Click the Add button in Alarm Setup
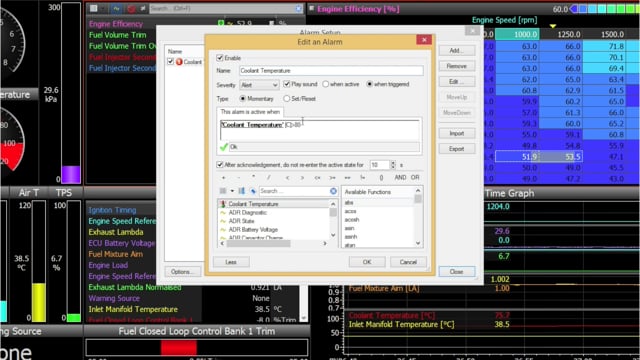This screenshot has width=640, height=360. pyautogui.click(x=457, y=51)
